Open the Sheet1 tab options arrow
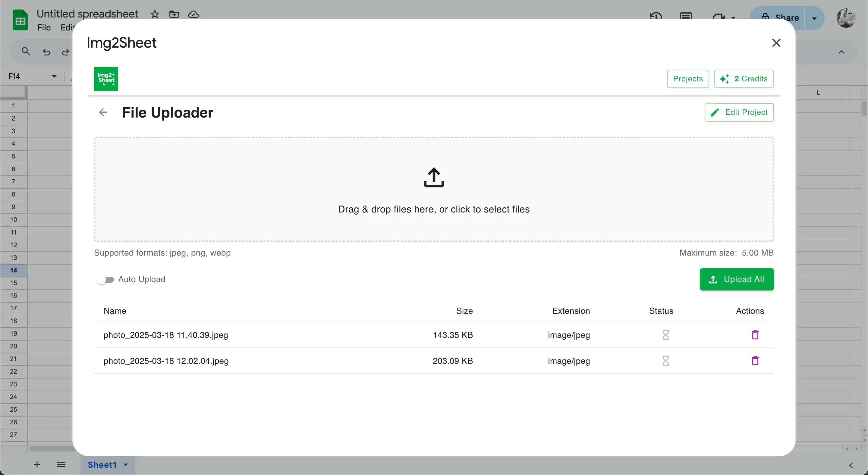 tap(126, 465)
